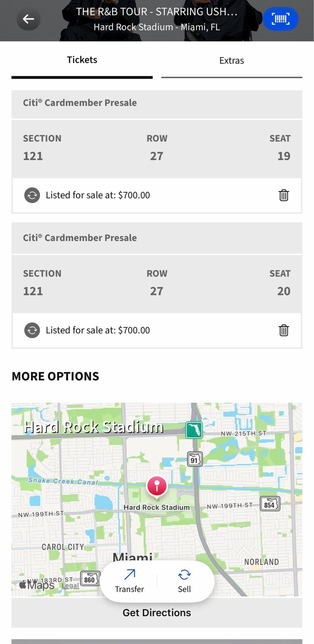Switch to the Extras tab
Screen dimensions: 314x644
point(232,61)
